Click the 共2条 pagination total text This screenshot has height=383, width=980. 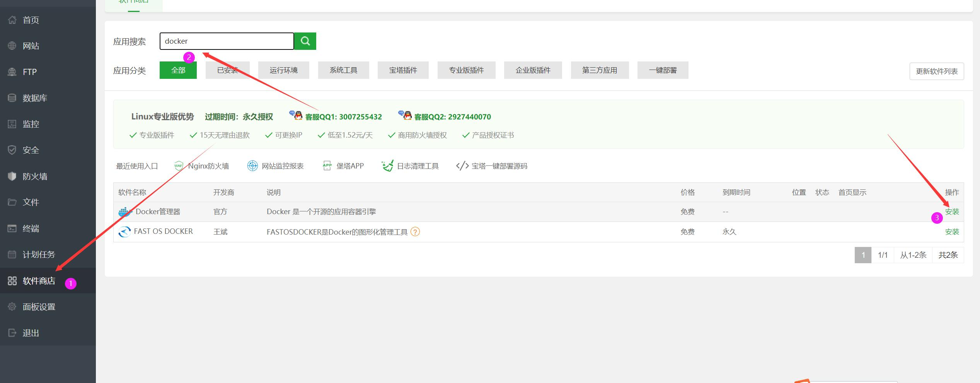point(948,255)
